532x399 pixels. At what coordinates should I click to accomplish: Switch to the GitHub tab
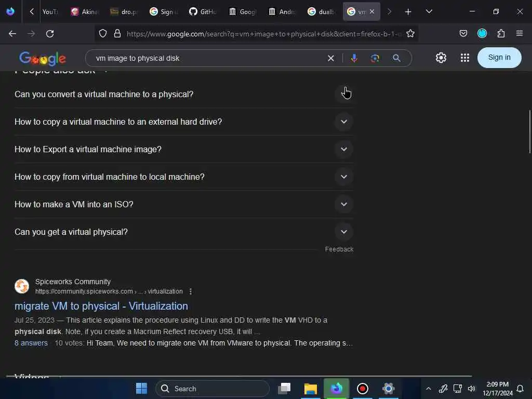tap(203, 12)
